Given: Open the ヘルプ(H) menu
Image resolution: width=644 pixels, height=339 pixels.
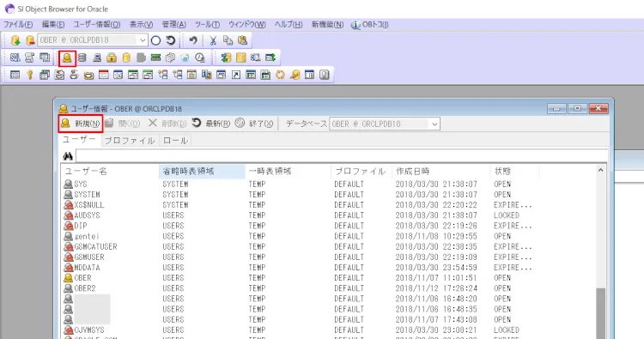Looking at the screenshot, I should point(289,25).
